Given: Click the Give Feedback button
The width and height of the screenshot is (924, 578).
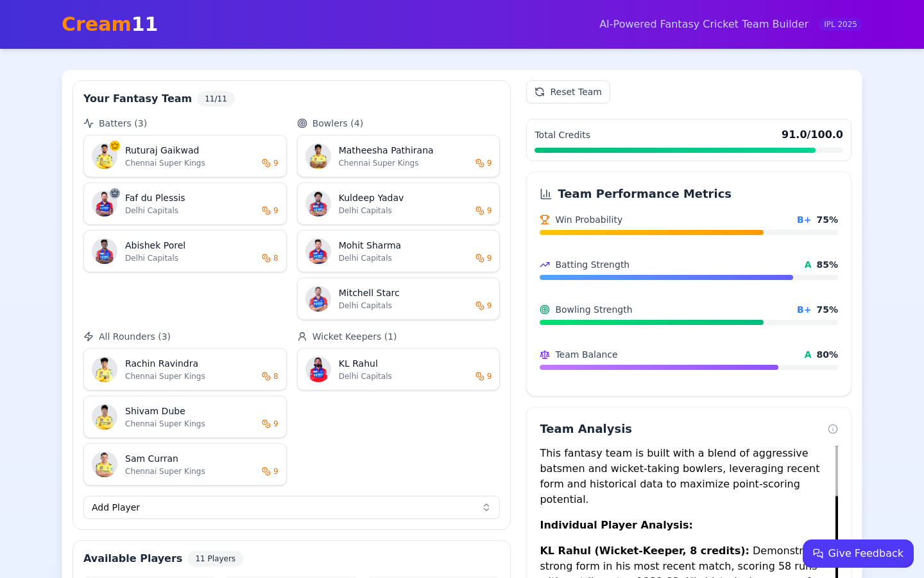Looking at the screenshot, I should pos(858,554).
